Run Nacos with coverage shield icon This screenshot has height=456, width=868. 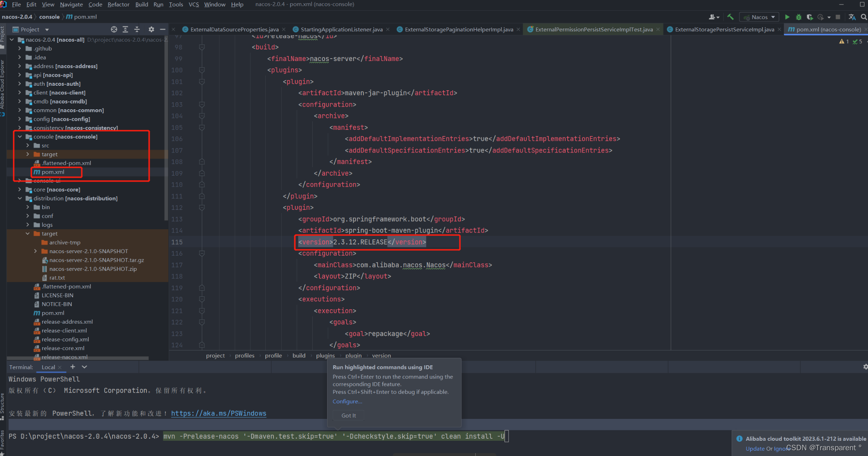810,17
